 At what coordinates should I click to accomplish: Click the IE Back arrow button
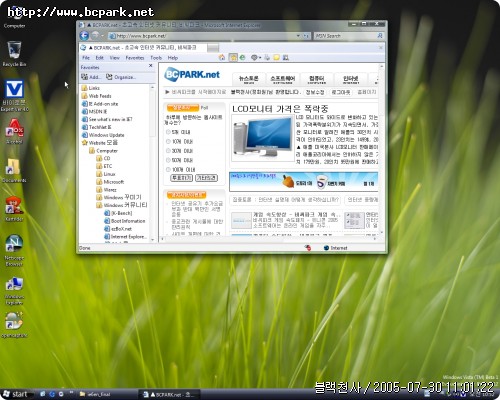pyautogui.click(x=84, y=35)
